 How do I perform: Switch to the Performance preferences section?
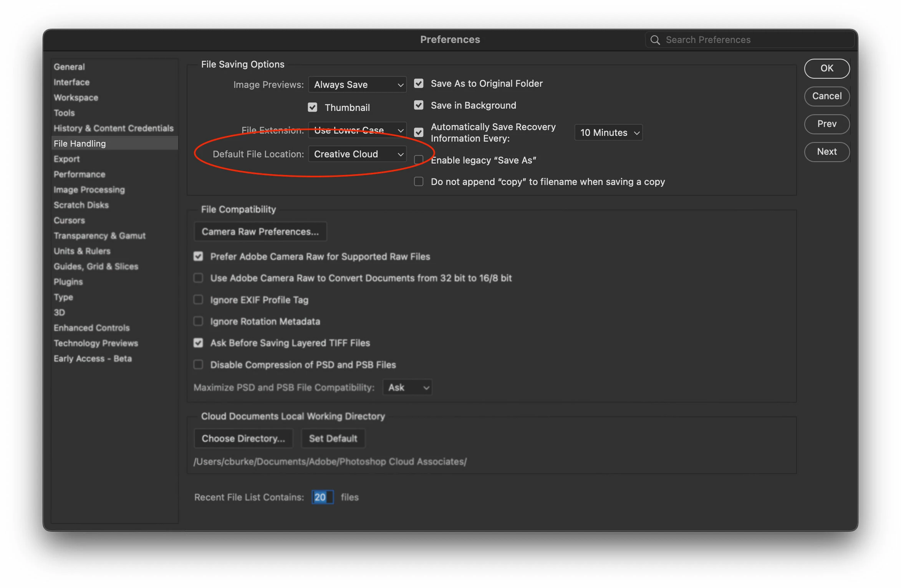coord(79,174)
